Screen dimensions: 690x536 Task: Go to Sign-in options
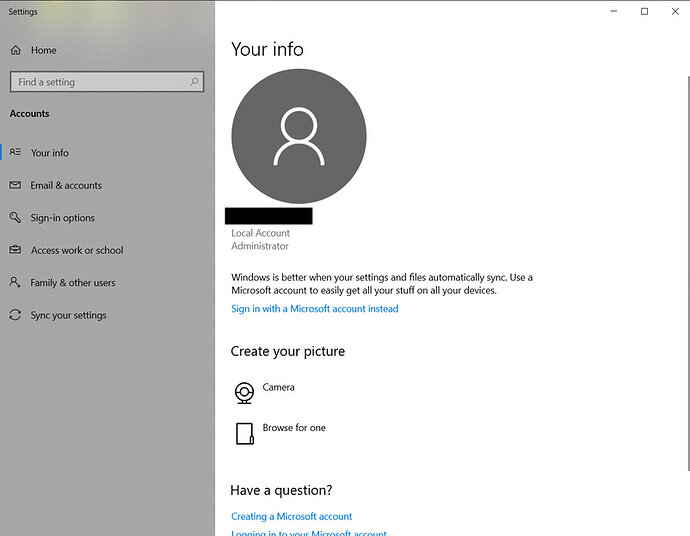pyautogui.click(x=107, y=218)
